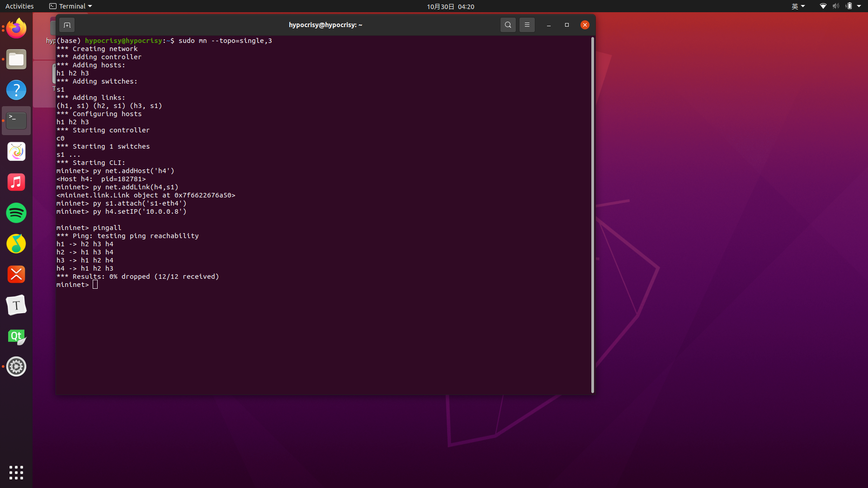This screenshot has height=488, width=868.
Task: Open the input language dropdown
Action: coord(798,6)
